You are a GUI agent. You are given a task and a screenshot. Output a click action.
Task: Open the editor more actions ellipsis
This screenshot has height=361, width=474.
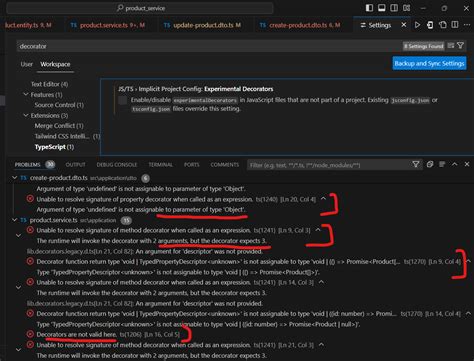click(467, 25)
